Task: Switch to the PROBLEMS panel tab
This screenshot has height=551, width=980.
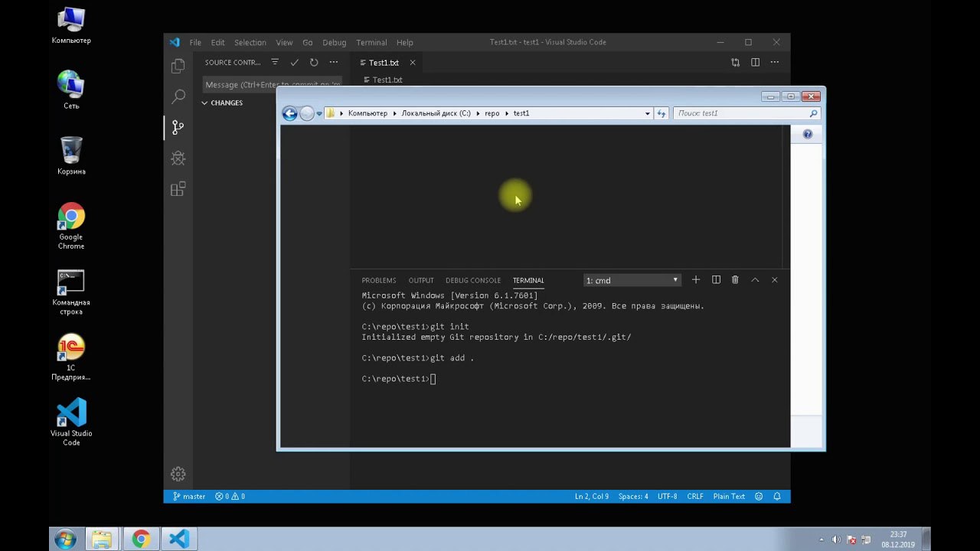Action: (x=379, y=281)
